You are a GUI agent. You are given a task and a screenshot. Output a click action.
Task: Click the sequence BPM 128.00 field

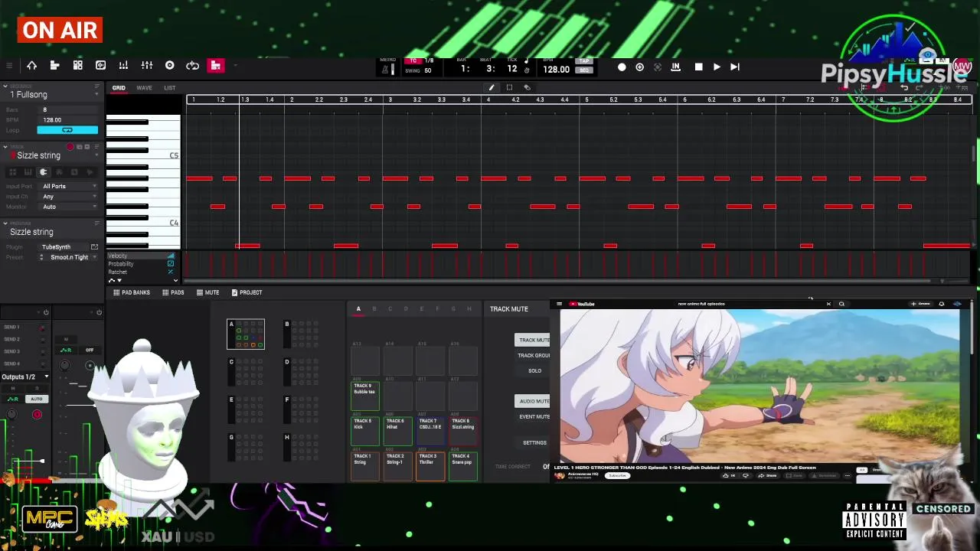click(69, 120)
